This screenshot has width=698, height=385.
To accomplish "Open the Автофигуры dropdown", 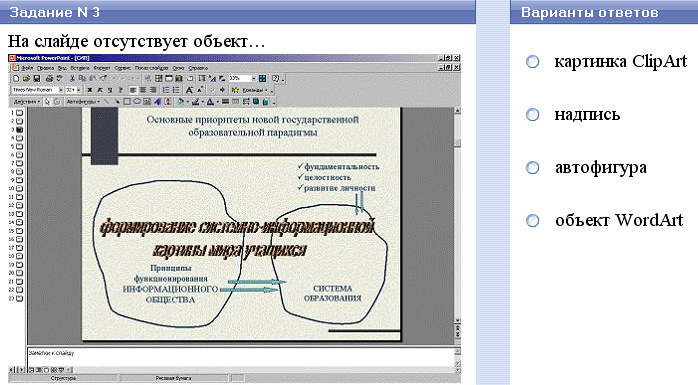I will click(83, 101).
